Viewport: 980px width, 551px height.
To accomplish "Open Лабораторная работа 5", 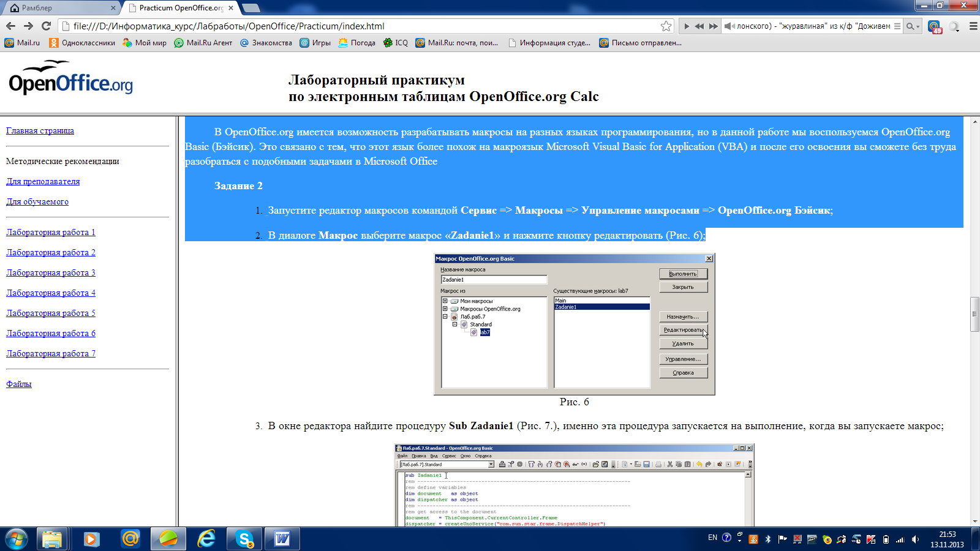I will coord(51,313).
